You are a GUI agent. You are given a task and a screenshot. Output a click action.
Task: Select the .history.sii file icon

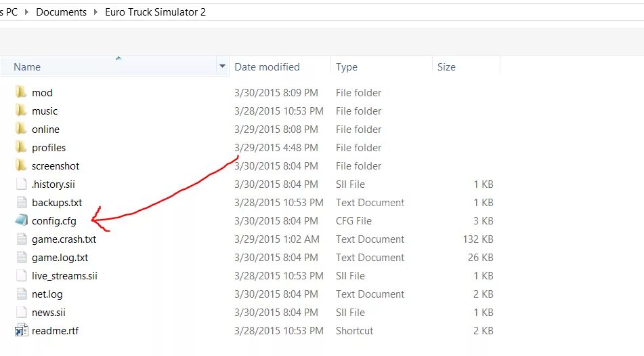pyautogui.click(x=22, y=184)
